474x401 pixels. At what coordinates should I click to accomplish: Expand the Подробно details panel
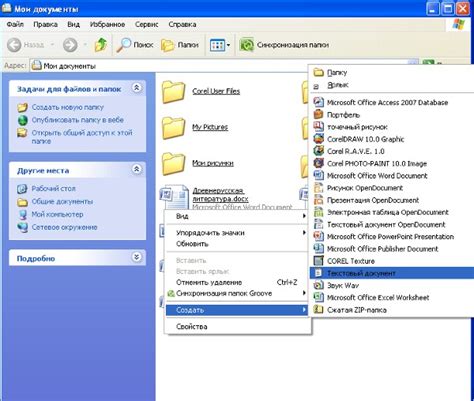coord(136,257)
